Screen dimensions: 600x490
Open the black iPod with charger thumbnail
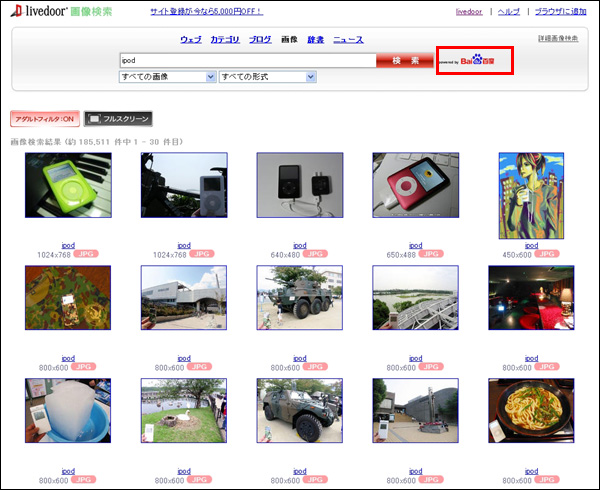299,185
